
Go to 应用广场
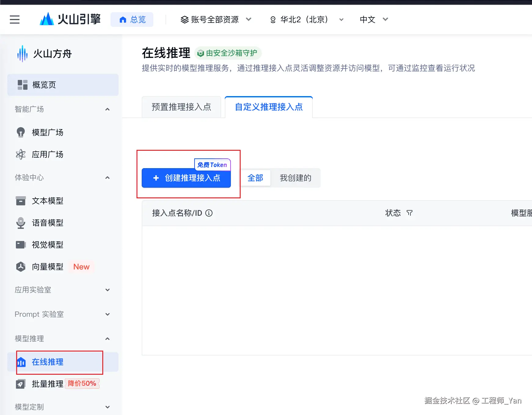pos(63,154)
